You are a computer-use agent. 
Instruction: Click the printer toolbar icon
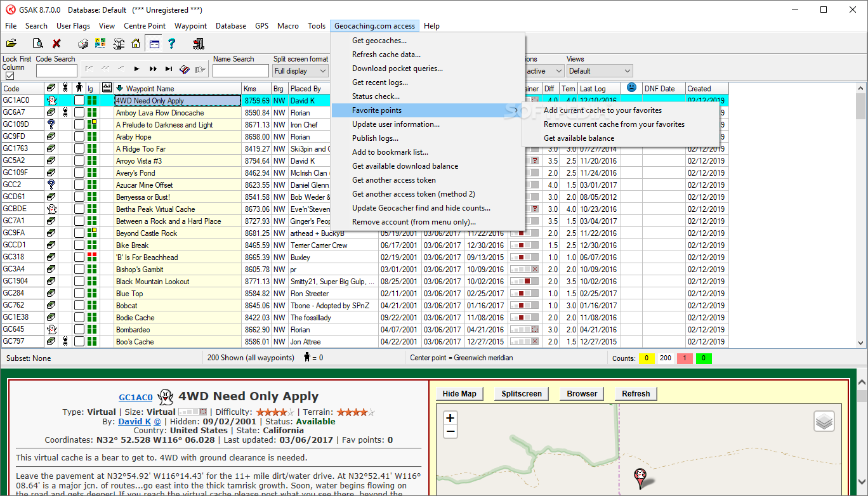pos(83,44)
